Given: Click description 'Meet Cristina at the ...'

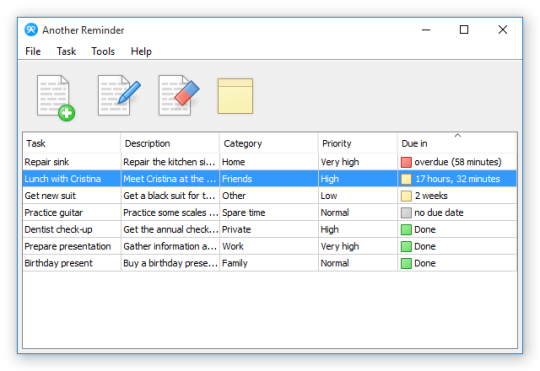Looking at the screenshot, I should (170, 179).
